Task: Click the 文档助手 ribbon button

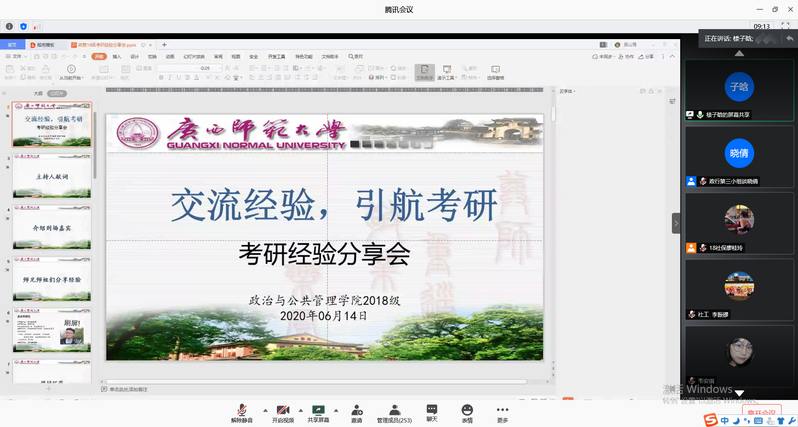Action: (x=424, y=72)
